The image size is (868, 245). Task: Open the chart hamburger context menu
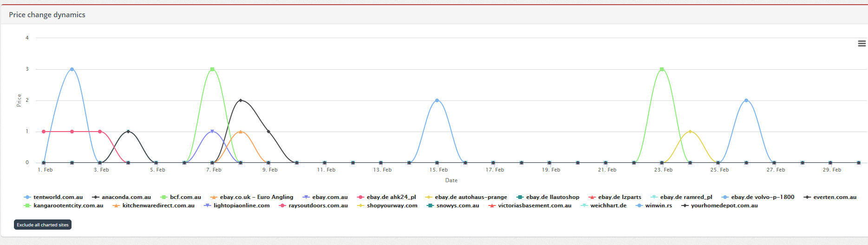pos(861,43)
